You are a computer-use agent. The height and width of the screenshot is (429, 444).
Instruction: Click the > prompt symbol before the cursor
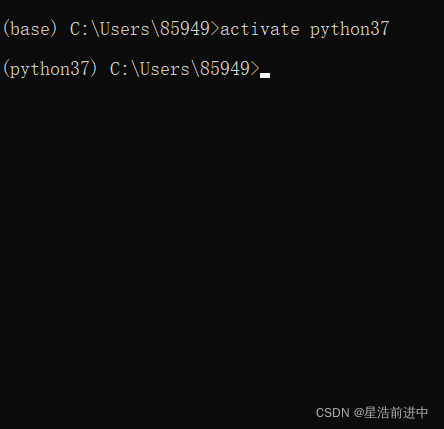point(255,69)
